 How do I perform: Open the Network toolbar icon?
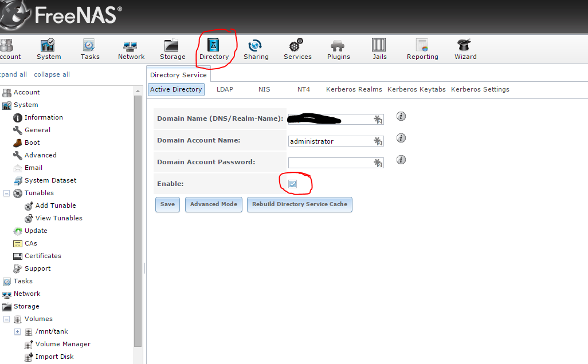pyautogui.click(x=131, y=49)
